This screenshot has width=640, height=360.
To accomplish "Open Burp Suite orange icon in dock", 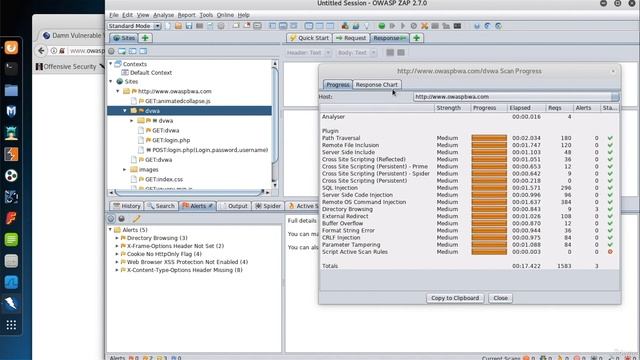I will point(11,154).
